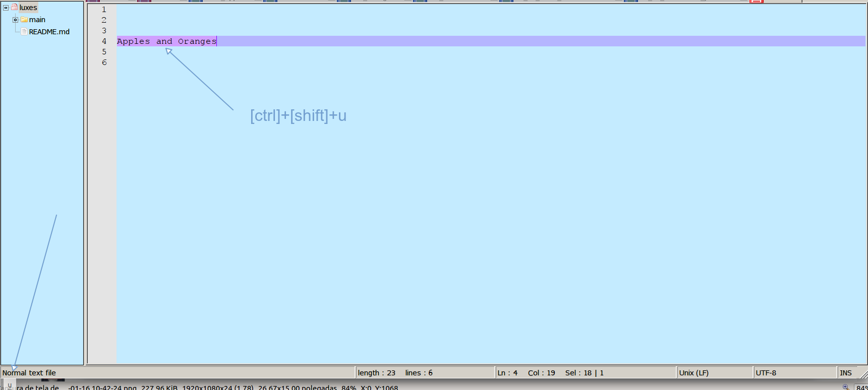Click the main folder icon
This screenshot has height=390, width=868.
tap(24, 20)
